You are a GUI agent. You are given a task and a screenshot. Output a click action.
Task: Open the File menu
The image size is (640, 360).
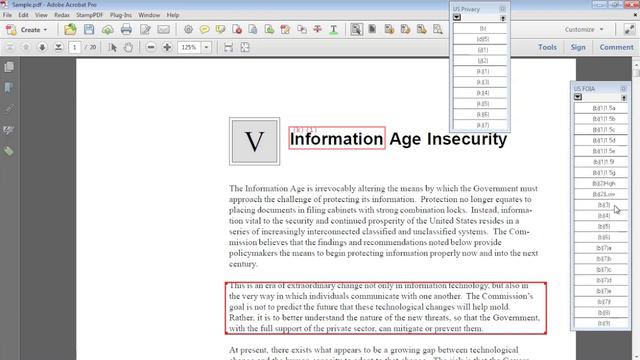point(7,15)
